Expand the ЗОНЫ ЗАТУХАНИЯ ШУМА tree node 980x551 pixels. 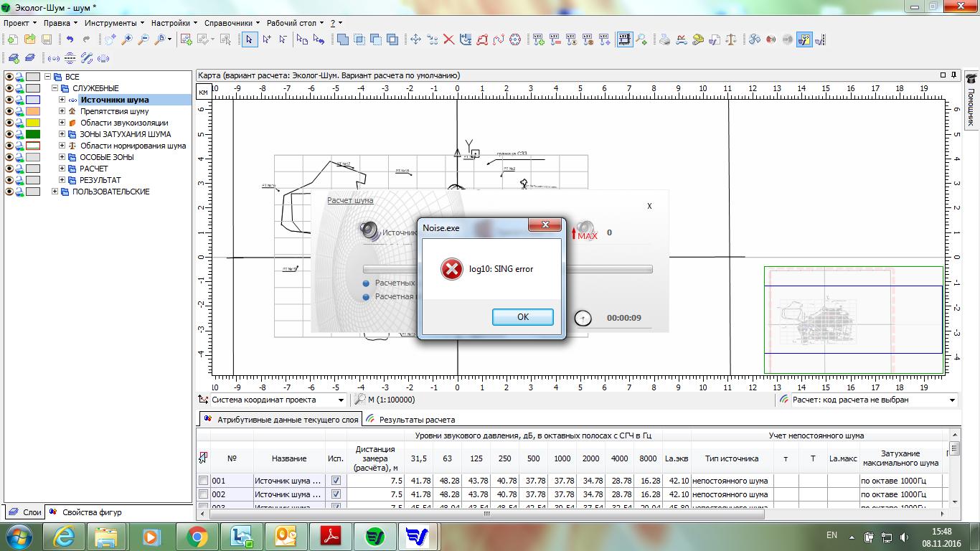[x=62, y=134]
